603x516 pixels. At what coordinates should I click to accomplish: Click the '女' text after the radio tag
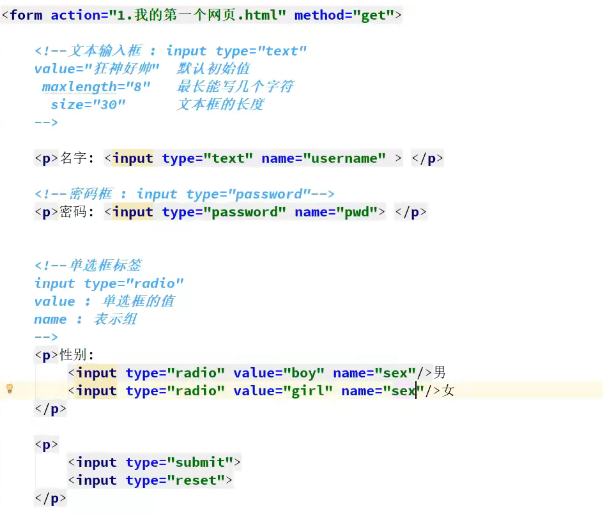pyautogui.click(x=448, y=390)
